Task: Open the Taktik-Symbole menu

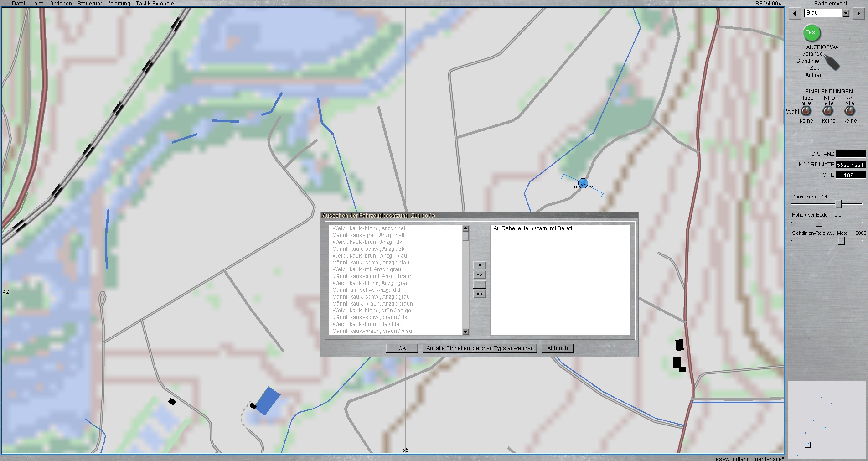Action: 155,4
